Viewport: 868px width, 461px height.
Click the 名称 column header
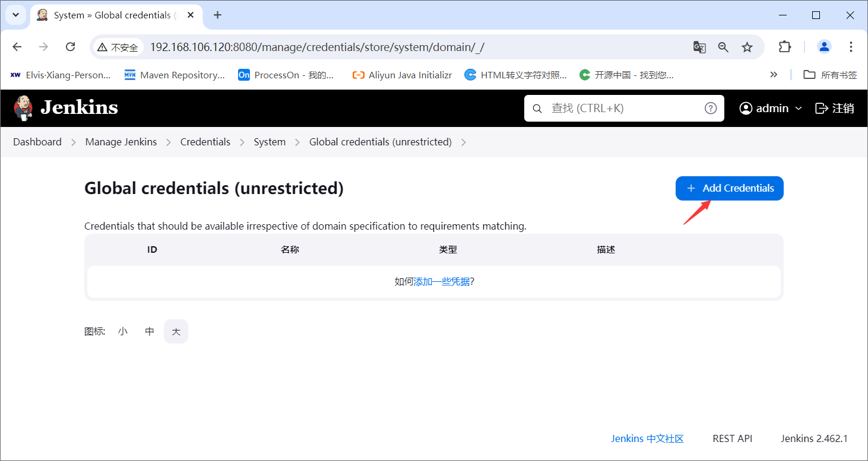pos(290,250)
